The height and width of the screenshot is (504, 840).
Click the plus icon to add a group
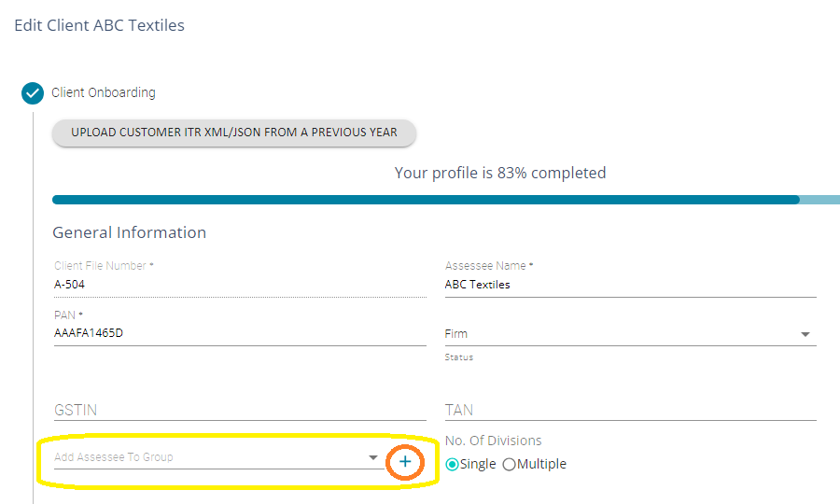click(x=405, y=462)
